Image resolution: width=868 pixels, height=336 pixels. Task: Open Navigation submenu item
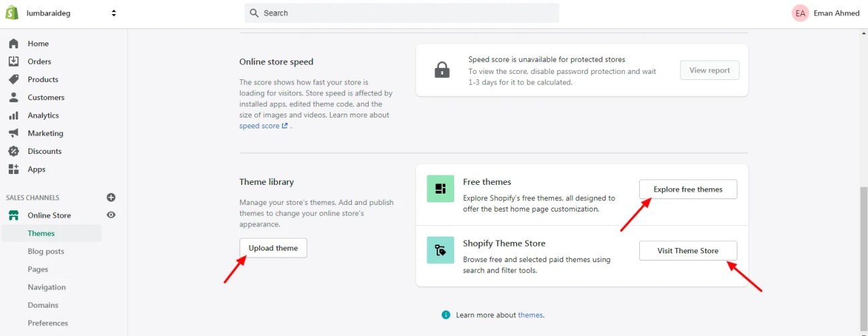coord(46,287)
